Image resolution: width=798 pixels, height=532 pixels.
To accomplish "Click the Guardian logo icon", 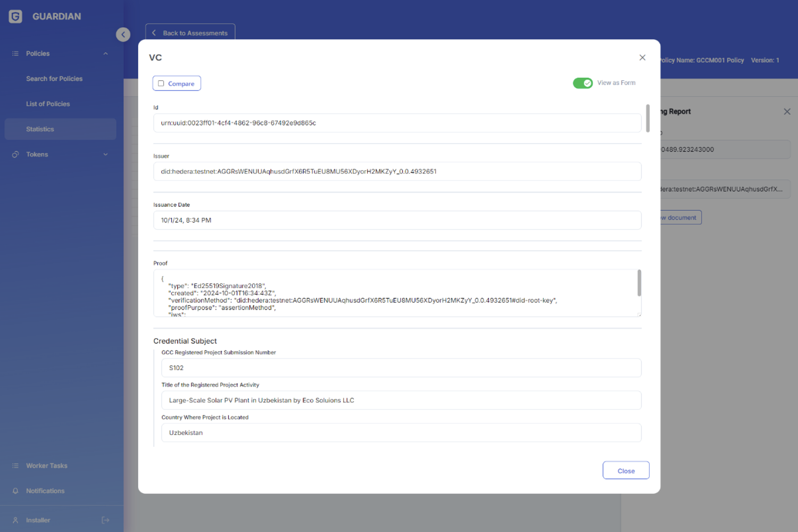I will pos(15,16).
